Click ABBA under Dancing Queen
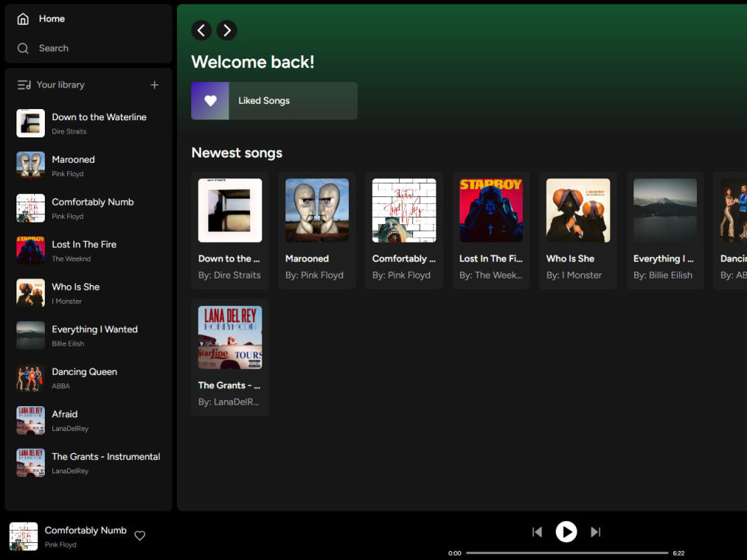Screen dimensions: 747x560 click(x=61, y=386)
